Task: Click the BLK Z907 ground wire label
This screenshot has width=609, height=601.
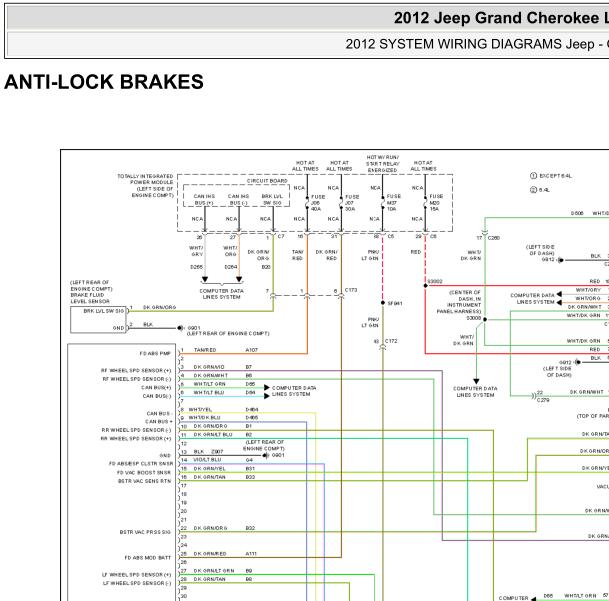Action: pyautogui.click(x=208, y=451)
